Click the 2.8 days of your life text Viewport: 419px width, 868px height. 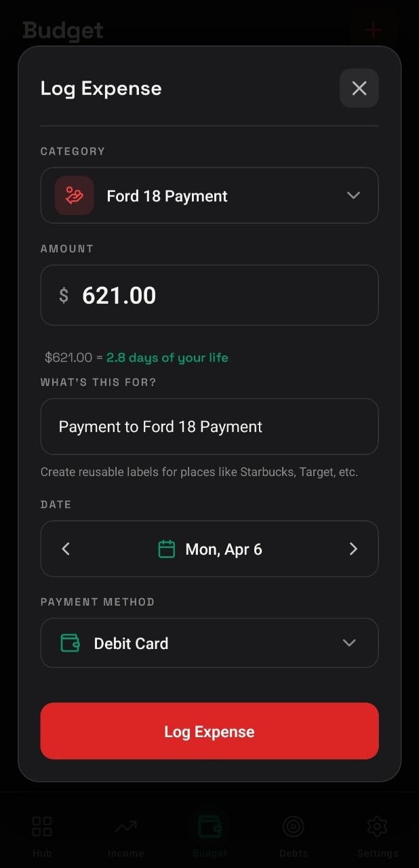click(x=167, y=357)
